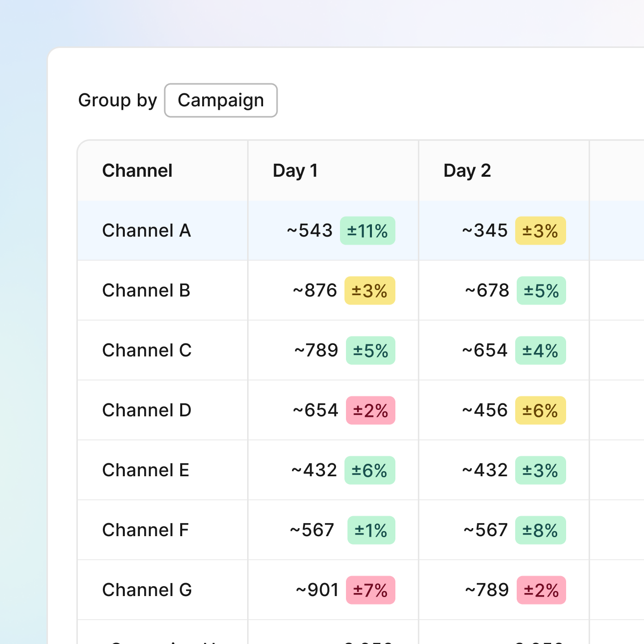Click the yellow ±6% badge in Channel D Day 2

pos(540,410)
